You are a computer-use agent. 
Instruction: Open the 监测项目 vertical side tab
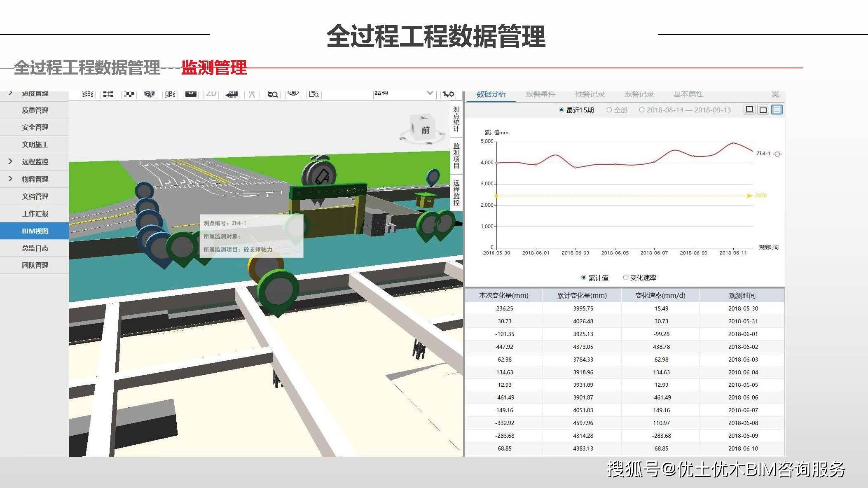[456, 155]
